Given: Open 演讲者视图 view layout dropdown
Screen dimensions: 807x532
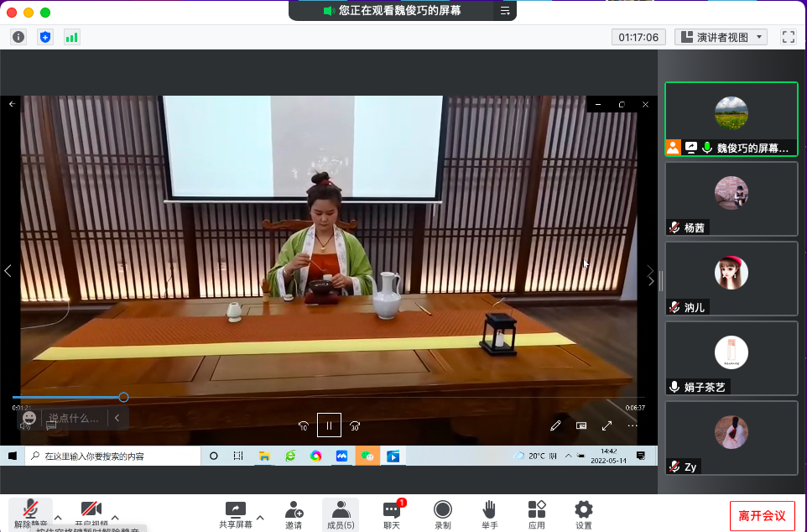Looking at the screenshot, I should coord(721,37).
